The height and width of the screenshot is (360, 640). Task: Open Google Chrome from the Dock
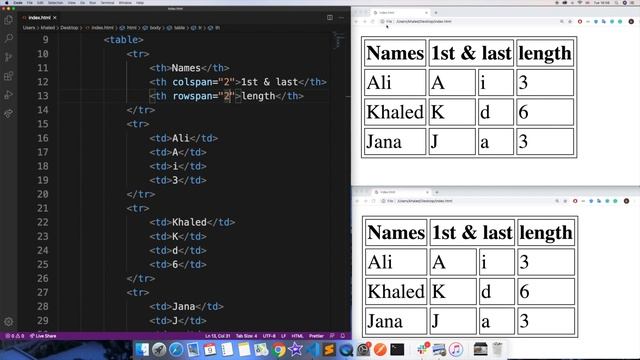(278, 350)
